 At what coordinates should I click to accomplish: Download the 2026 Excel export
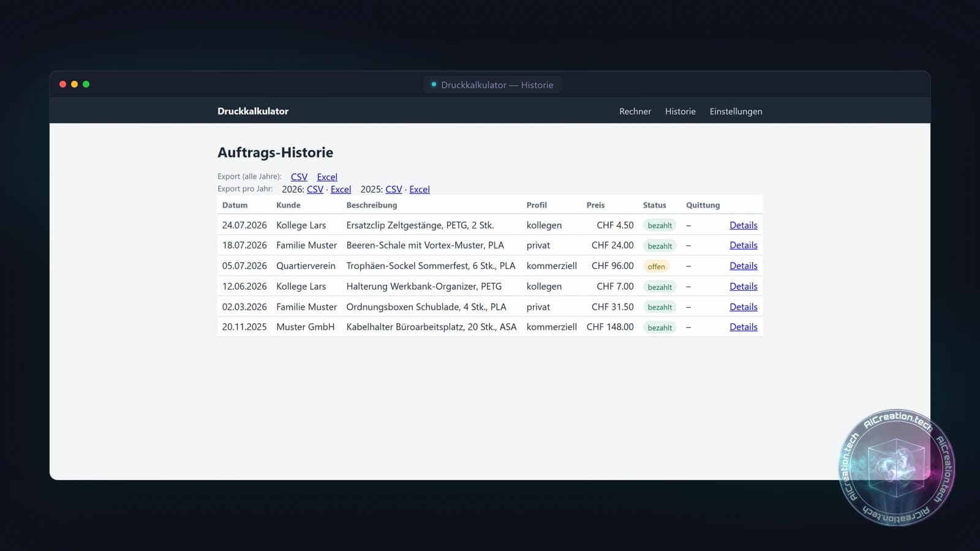pos(341,189)
